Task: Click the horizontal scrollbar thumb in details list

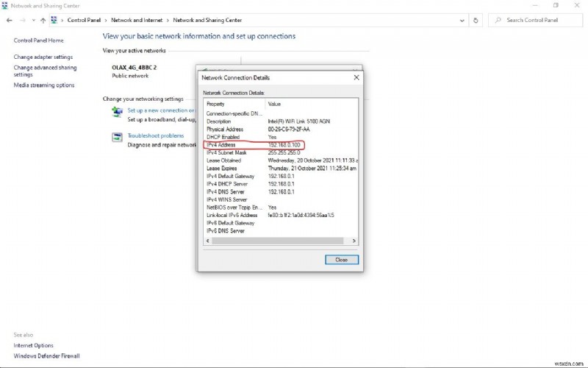Action: [278, 241]
